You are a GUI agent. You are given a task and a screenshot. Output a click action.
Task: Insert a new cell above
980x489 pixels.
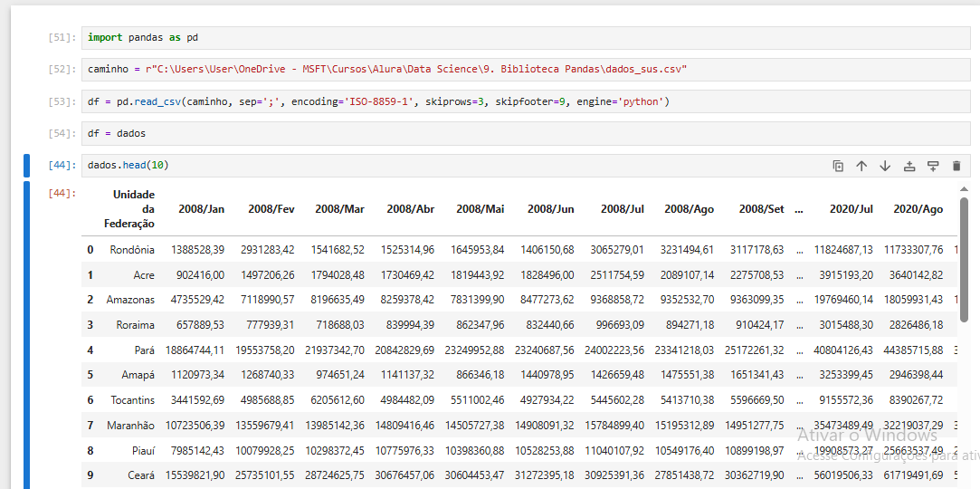[x=909, y=166]
